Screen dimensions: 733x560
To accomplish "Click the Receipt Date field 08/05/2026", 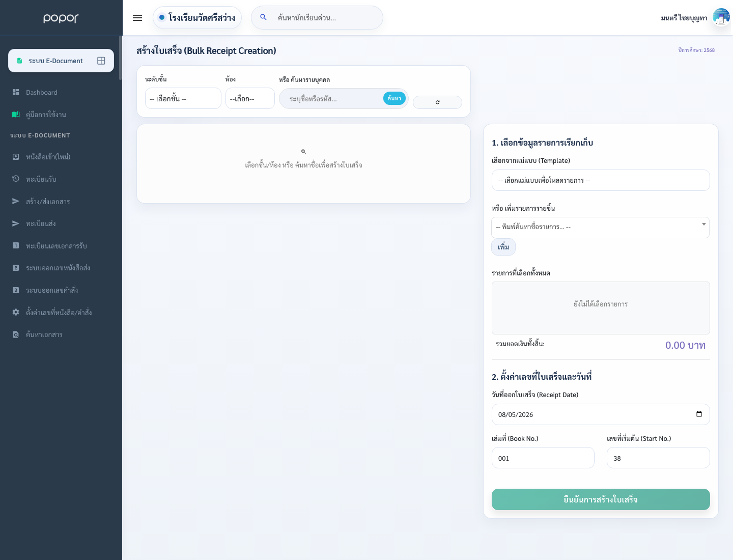I will (601, 414).
